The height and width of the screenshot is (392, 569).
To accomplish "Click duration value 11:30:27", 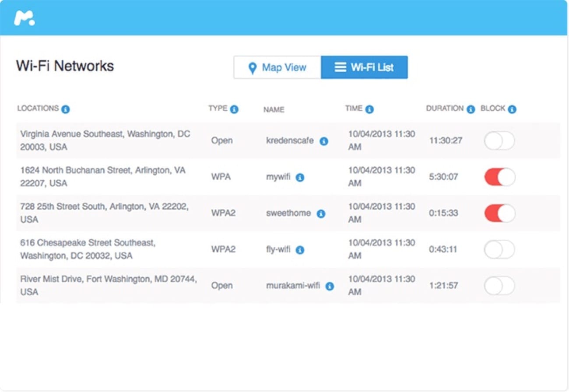I will (x=446, y=141).
